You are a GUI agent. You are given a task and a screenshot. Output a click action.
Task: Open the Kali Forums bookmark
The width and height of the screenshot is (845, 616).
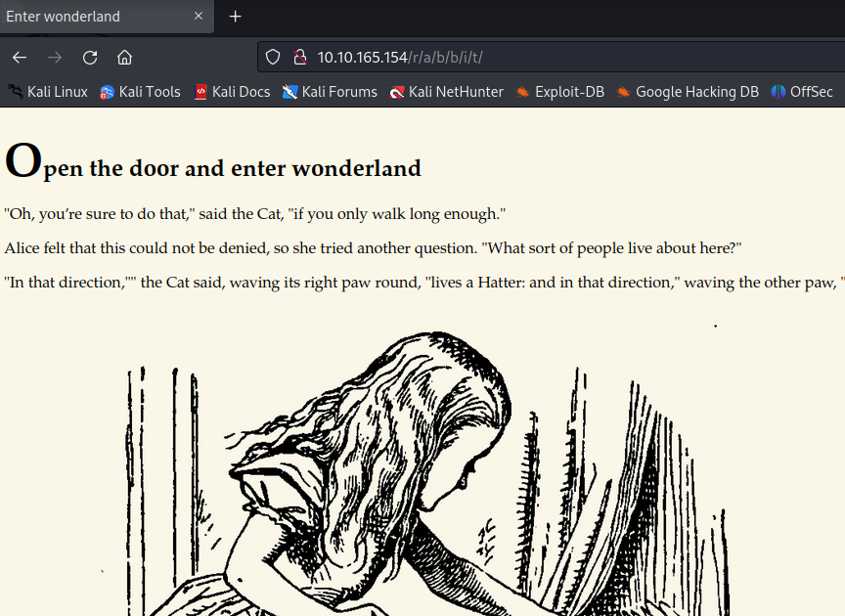pos(330,92)
